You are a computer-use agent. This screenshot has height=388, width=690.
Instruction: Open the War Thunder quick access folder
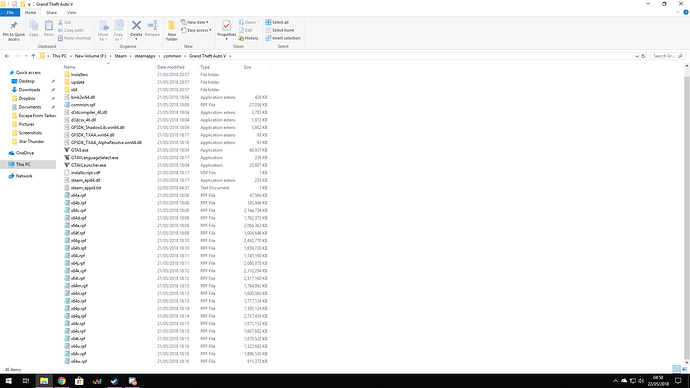[31, 142]
